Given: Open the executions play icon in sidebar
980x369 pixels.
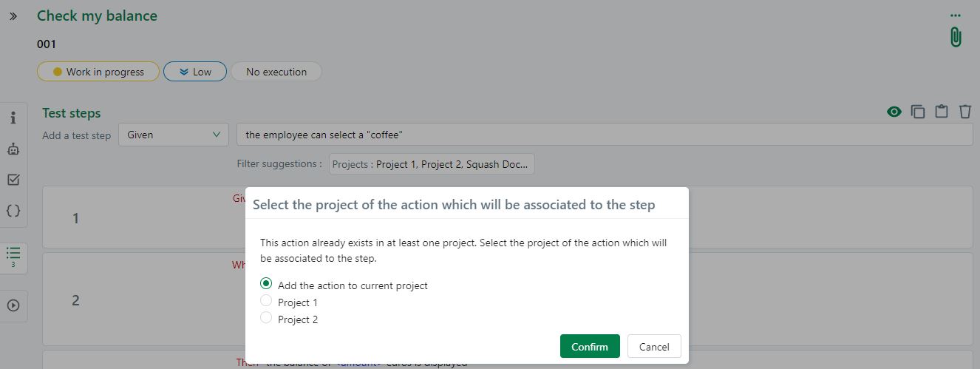Looking at the screenshot, I should point(13,305).
